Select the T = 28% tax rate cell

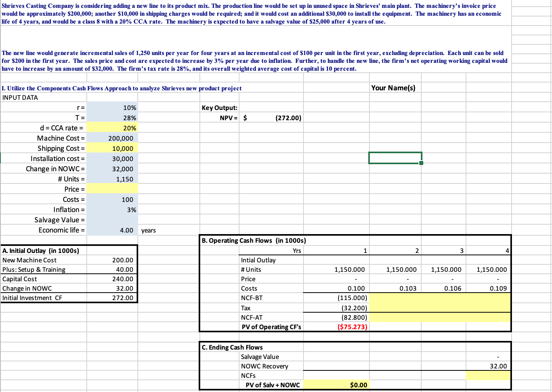(x=112, y=118)
